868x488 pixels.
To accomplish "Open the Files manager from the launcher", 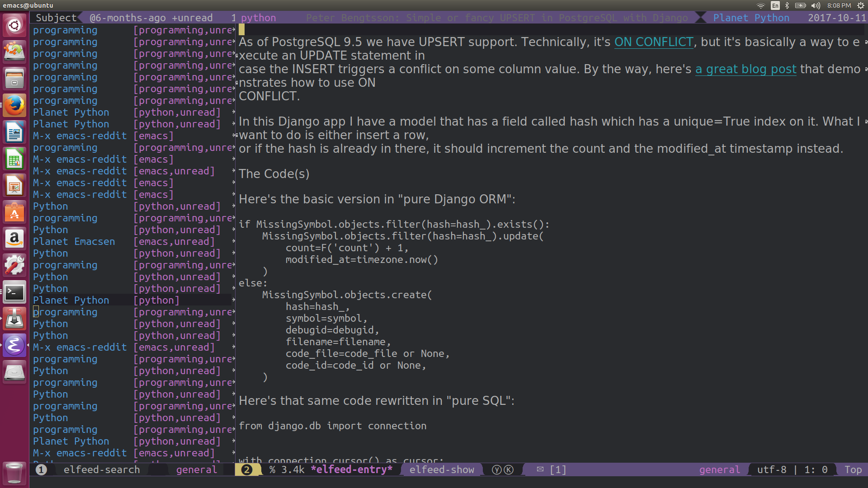I will click(x=14, y=78).
